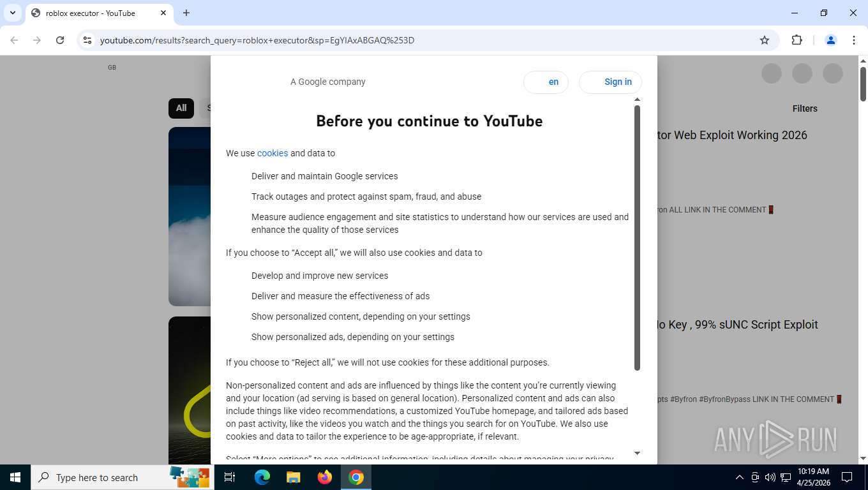Open the 99% sUNC Script Exploit video title

pos(737,325)
